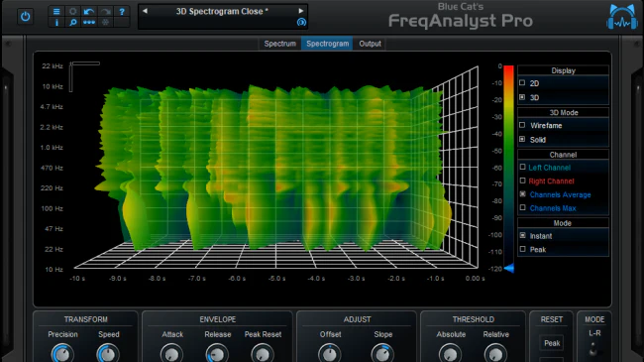Load the next preset with right arrow
The height and width of the screenshot is (362, 644).
point(300,11)
